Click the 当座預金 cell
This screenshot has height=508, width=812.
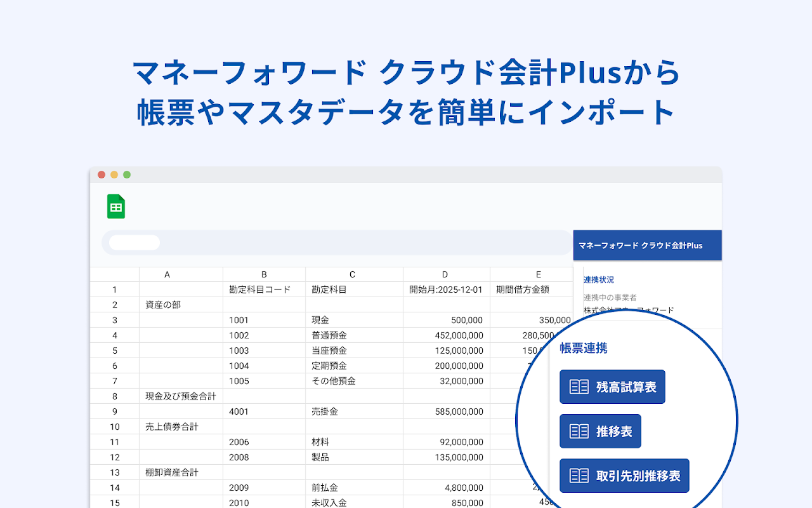pos(354,351)
